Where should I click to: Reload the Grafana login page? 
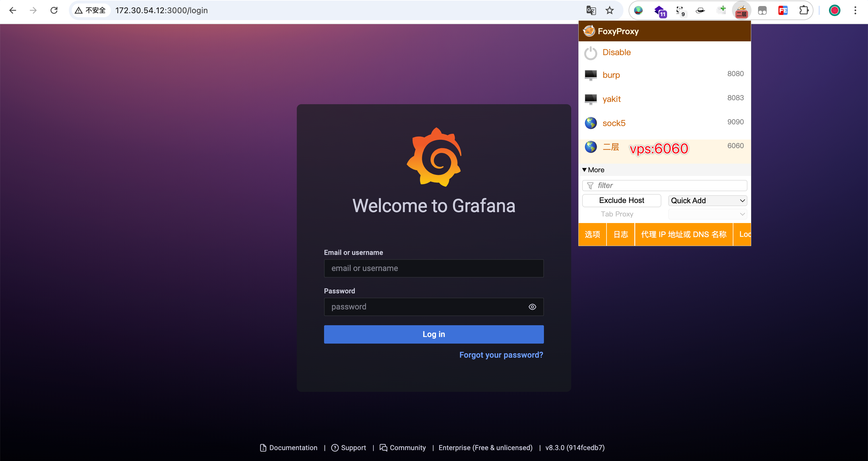coord(54,10)
